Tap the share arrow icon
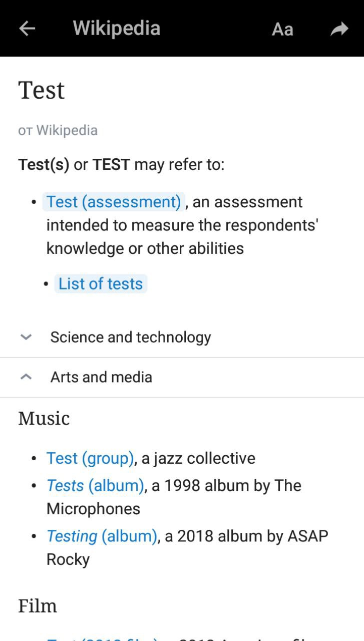This screenshot has height=641, width=364. 339,29
